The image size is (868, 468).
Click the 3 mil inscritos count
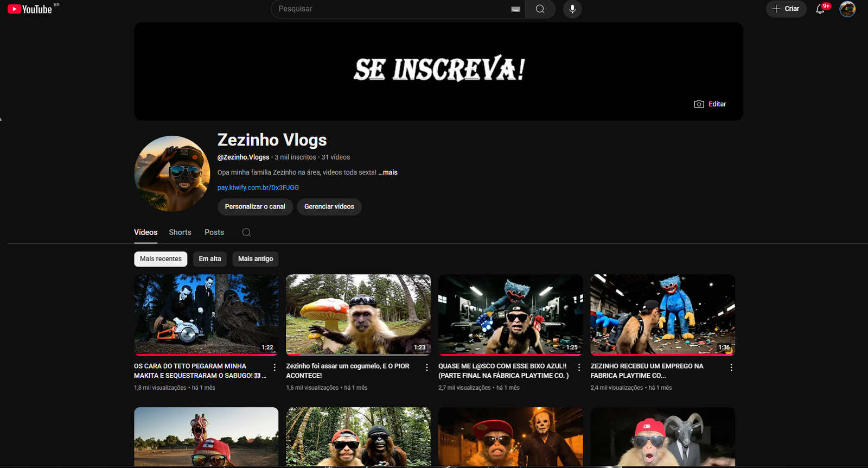click(295, 157)
